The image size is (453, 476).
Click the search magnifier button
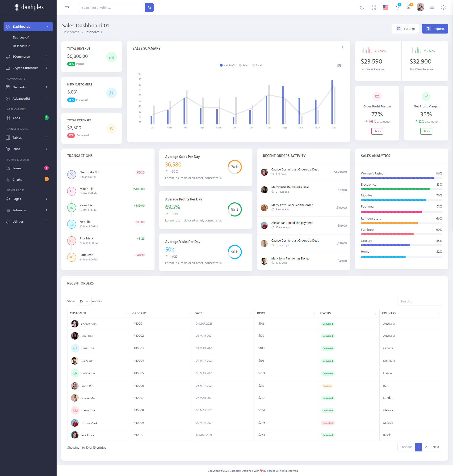[149, 8]
